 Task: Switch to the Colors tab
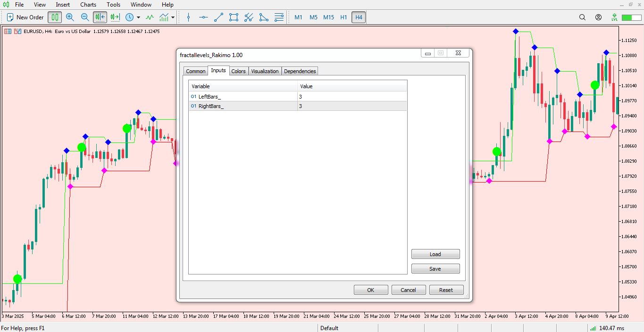pyautogui.click(x=238, y=71)
